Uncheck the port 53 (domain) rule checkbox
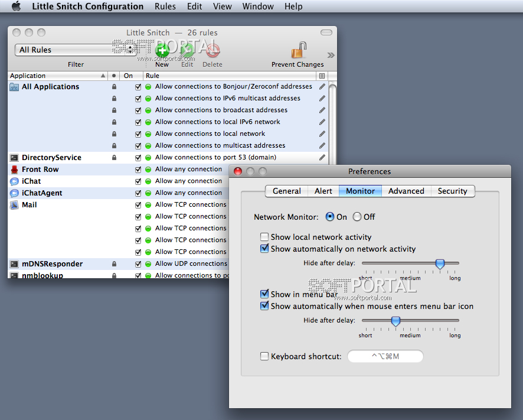 [138, 158]
